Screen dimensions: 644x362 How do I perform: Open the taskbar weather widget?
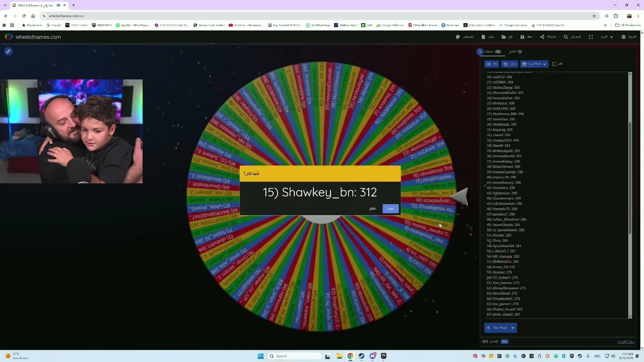16,356
